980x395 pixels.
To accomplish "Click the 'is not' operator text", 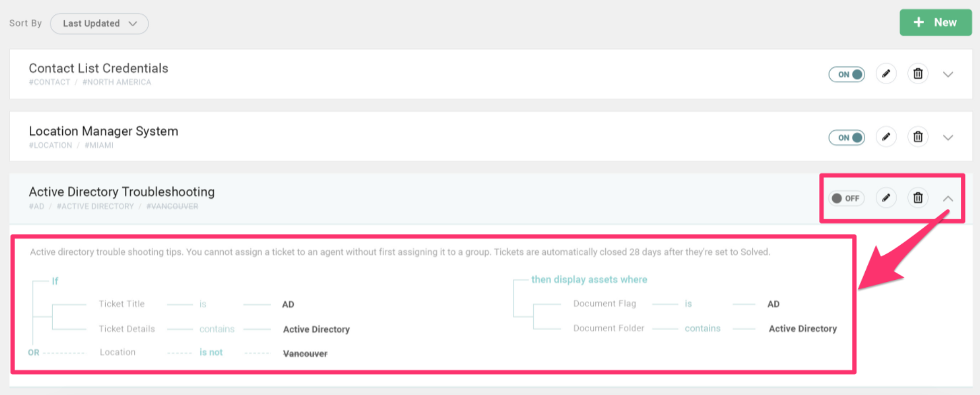I will (211, 352).
